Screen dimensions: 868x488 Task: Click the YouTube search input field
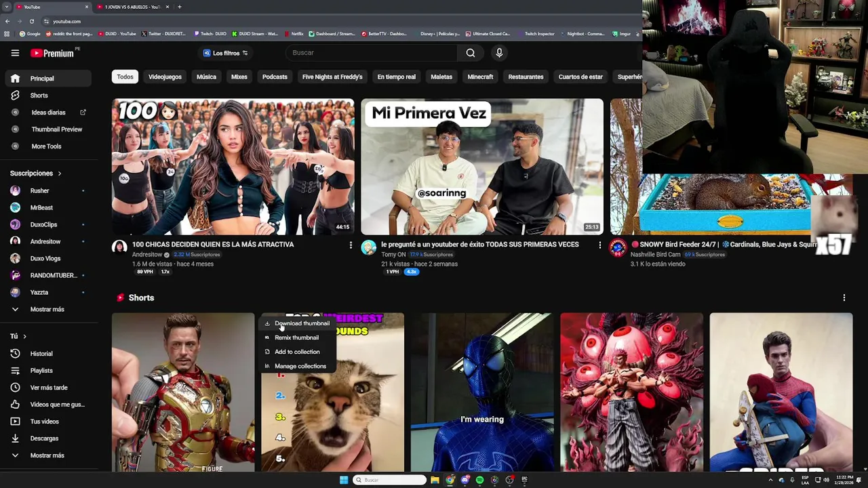click(372, 53)
